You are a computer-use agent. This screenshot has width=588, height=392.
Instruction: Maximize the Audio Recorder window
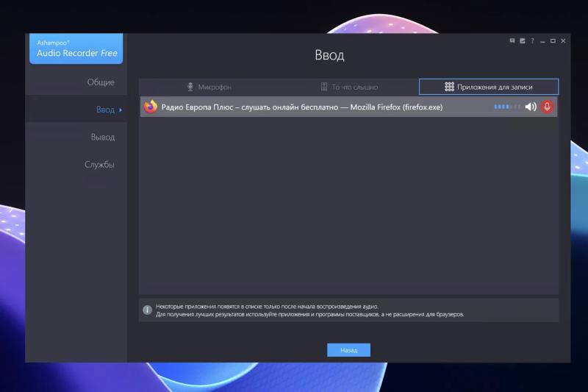(553, 40)
